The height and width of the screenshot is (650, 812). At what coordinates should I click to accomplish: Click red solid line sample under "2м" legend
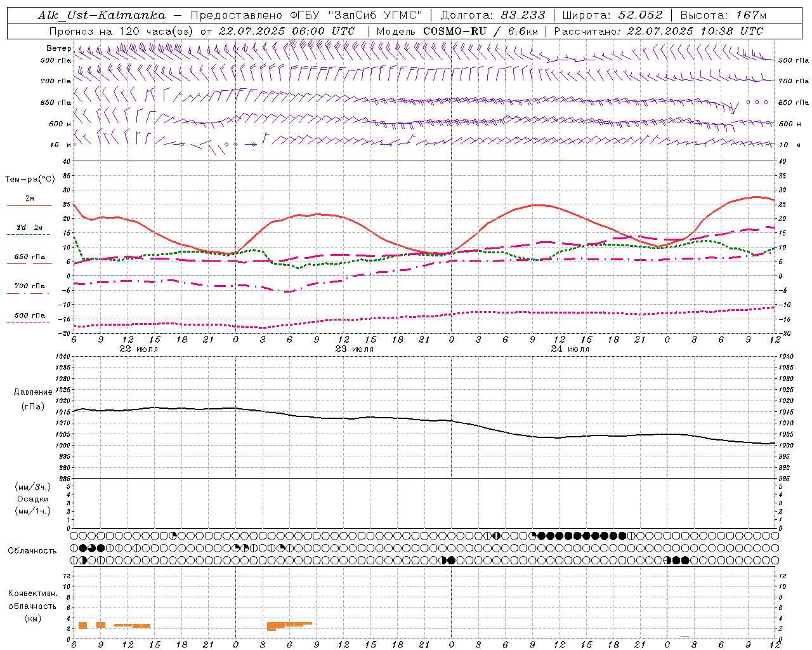[29, 206]
